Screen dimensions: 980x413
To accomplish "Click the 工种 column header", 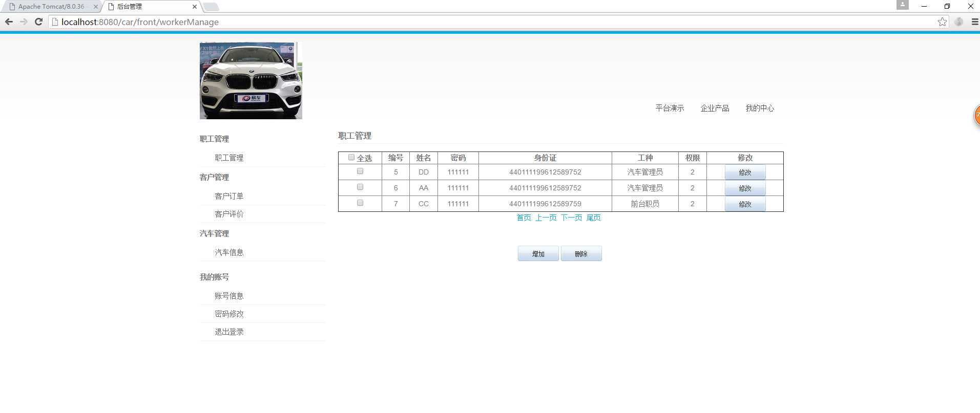I will [645, 158].
